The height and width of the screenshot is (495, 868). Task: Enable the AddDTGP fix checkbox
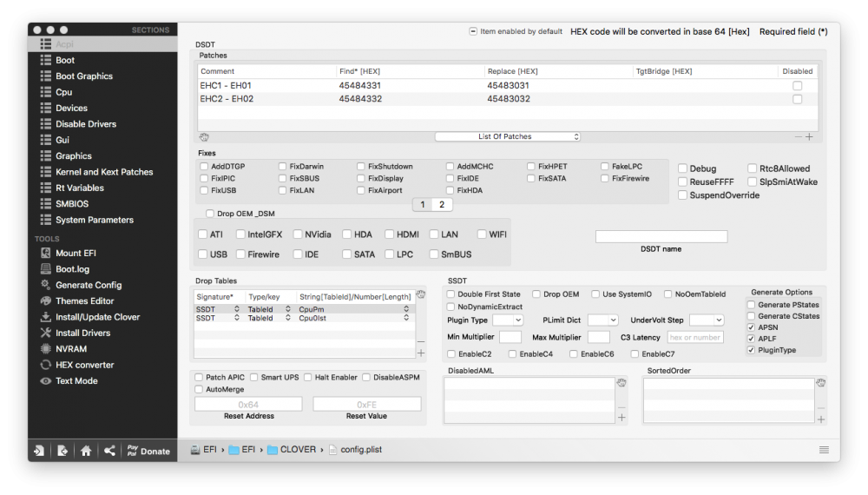point(204,166)
